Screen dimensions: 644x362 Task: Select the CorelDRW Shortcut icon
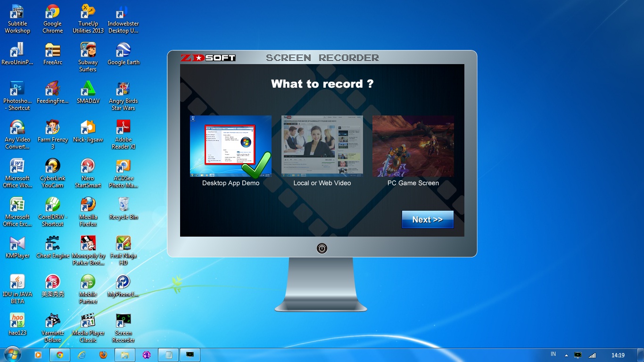click(x=53, y=212)
